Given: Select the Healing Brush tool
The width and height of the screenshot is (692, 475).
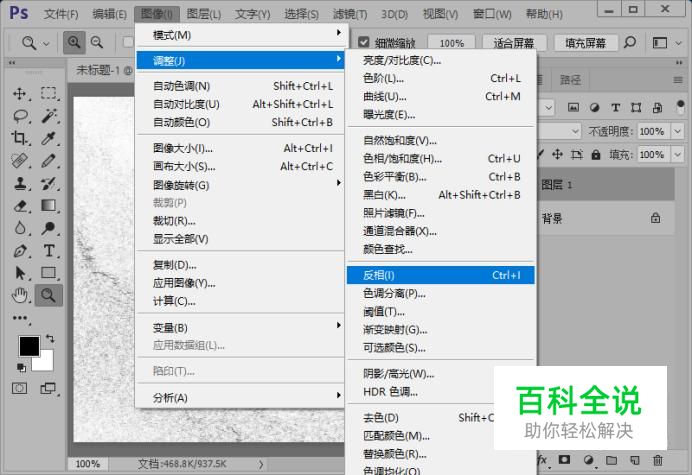Looking at the screenshot, I should (19, 161).
